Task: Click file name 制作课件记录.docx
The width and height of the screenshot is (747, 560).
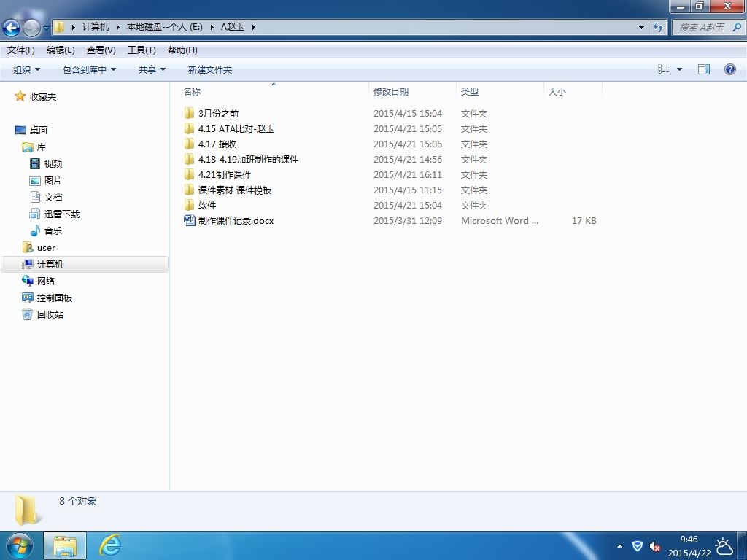Action: coord(236,220)
